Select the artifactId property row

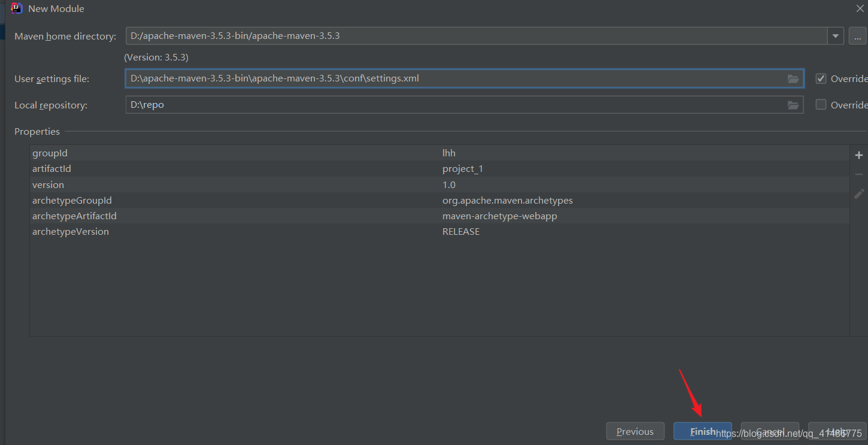[440, 169]
